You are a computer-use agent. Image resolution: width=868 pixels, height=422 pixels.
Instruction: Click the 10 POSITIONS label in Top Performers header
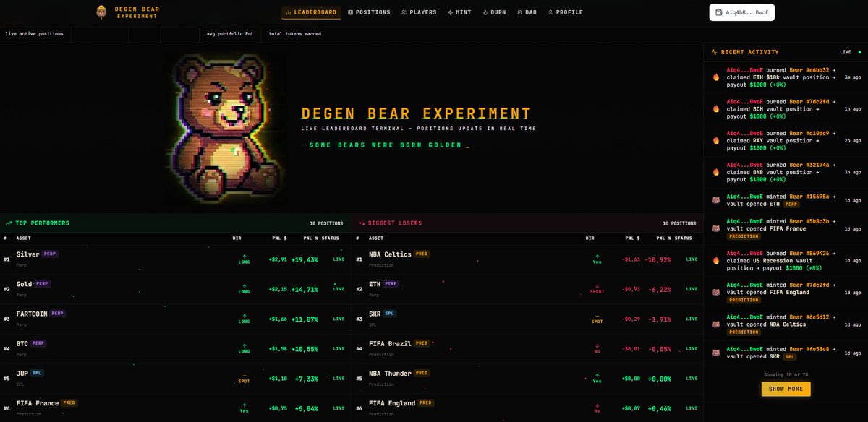[x=326, y=223]
